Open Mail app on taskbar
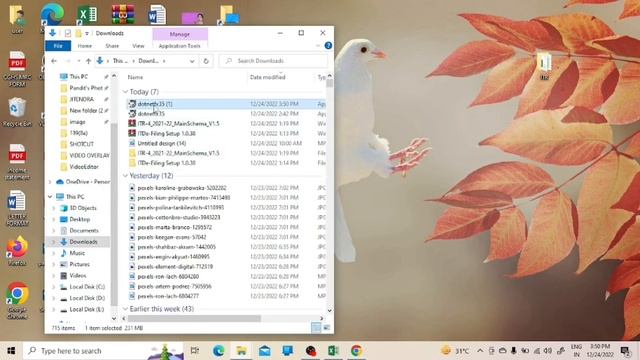 (264, 351)
